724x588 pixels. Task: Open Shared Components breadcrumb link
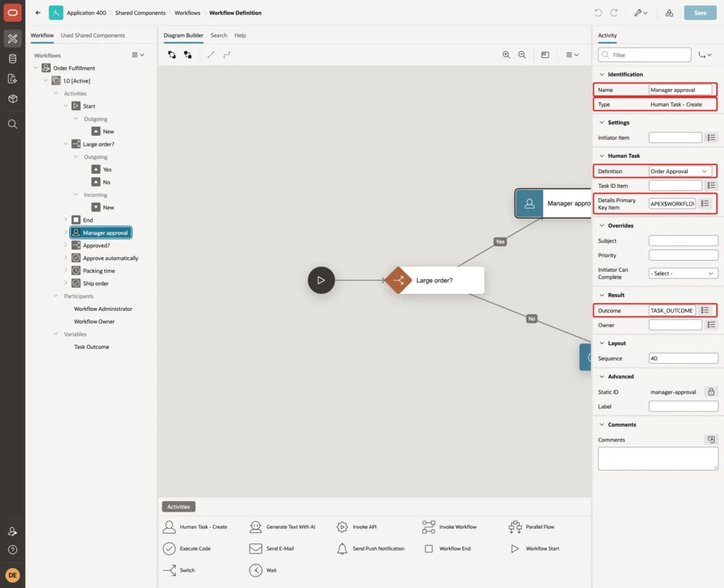point(141,13)
